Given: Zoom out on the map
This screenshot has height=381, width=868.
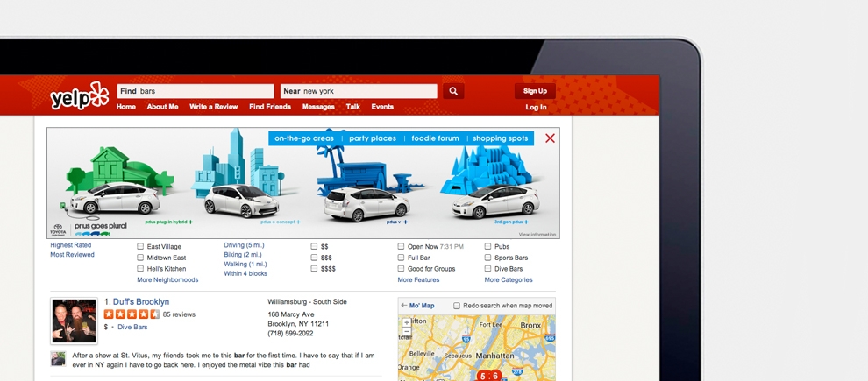Looking at the screenshot, I should coord(407,331).
